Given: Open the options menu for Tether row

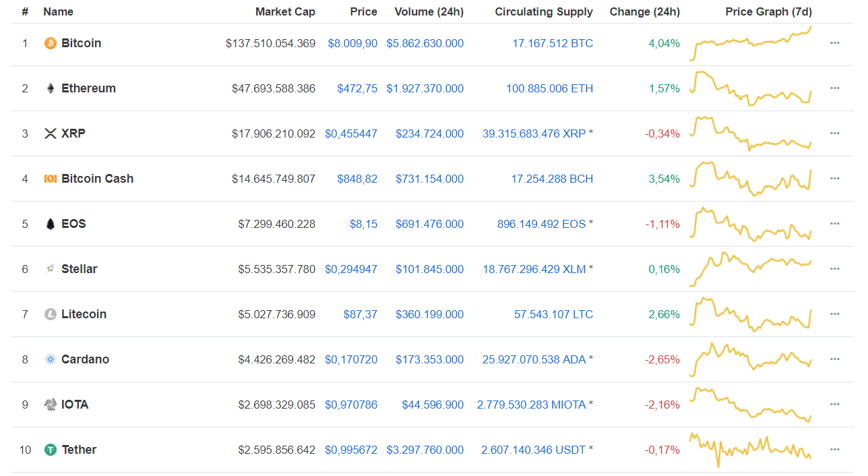Looking at the screenshot, I should coord(835,449).
